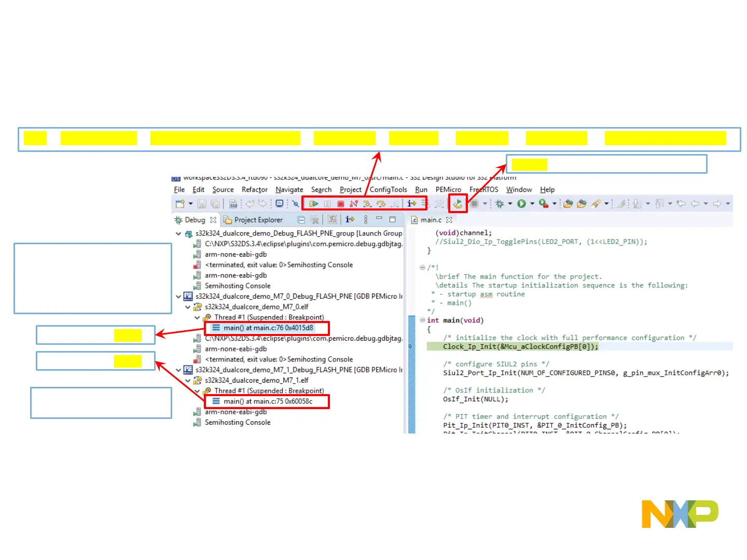This screenshot has height=560, width=747.
Task: Click the Open Console monitor icon
Action: click(280, 204)
